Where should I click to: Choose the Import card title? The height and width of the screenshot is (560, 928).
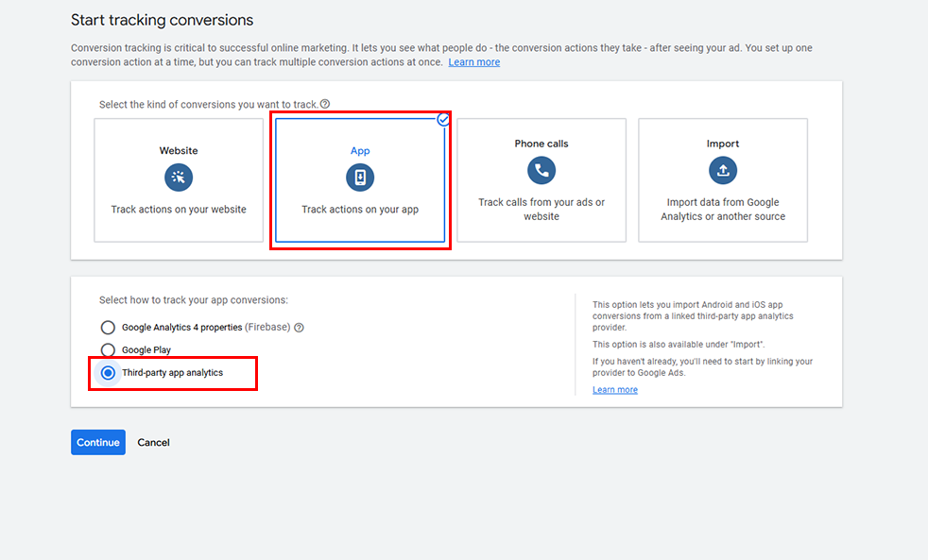click(723, 144)
